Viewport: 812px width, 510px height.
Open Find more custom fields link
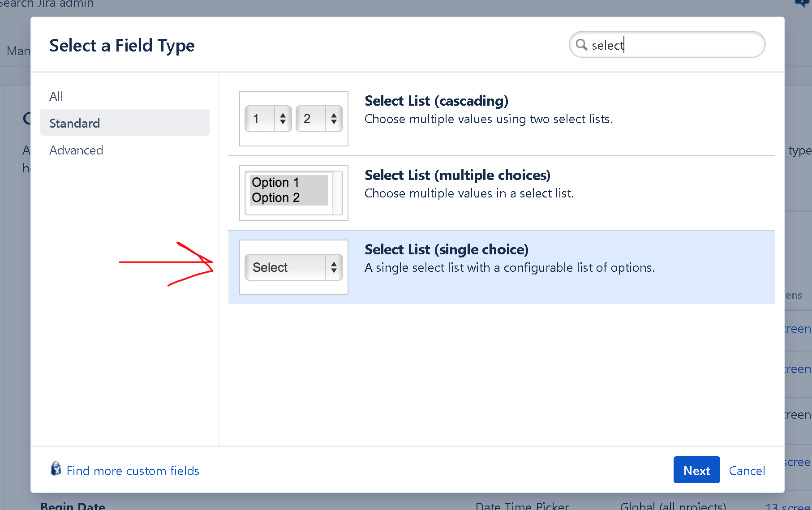click(133, 471)
